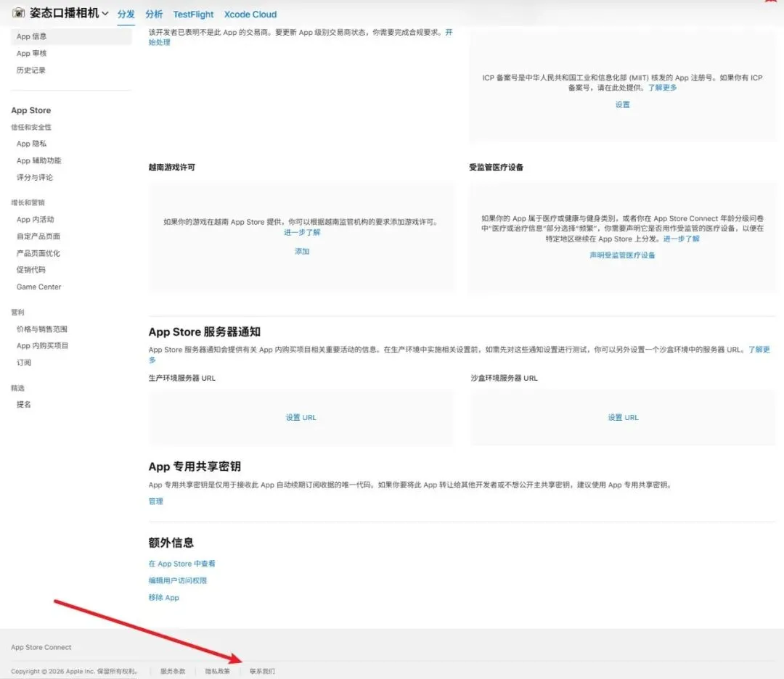
Task: Click 声明受监管医疗设备 link
Action: click(623, 255)
